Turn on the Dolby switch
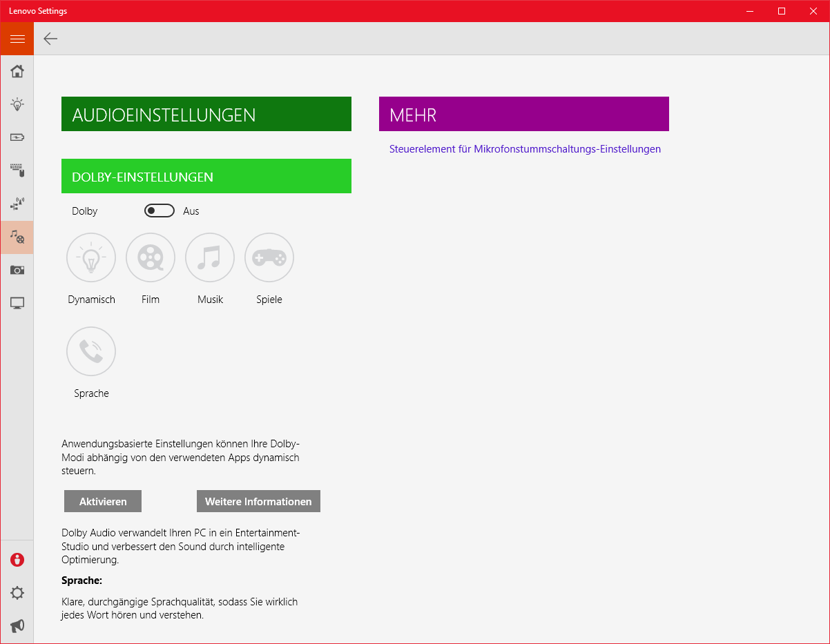 (x=160, y=211)
